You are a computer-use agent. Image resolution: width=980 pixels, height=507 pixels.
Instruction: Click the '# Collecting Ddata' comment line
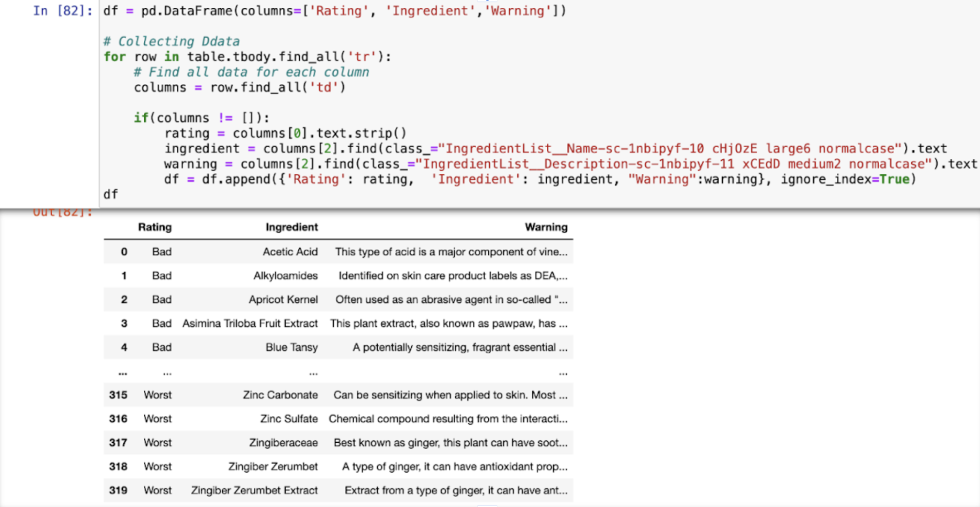click(172, 41)
